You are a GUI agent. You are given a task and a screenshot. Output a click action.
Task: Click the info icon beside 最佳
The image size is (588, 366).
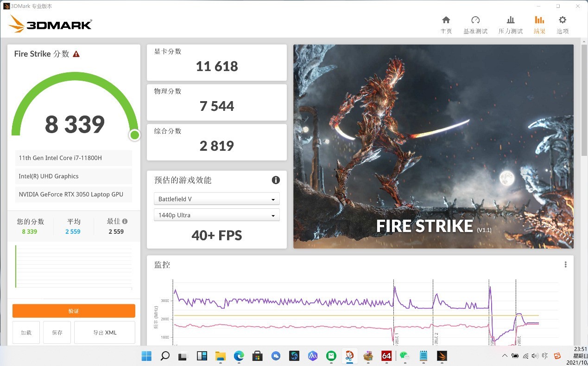pos(125,221)
